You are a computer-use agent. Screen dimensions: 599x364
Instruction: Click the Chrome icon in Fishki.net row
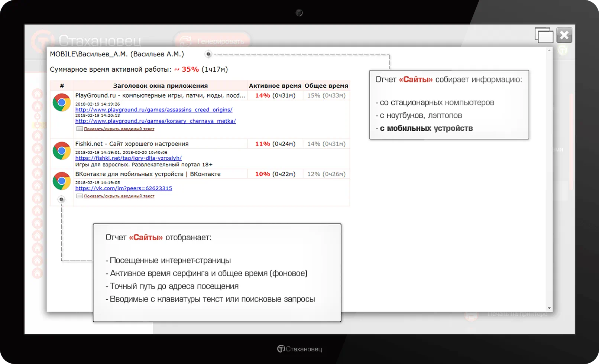62,151
